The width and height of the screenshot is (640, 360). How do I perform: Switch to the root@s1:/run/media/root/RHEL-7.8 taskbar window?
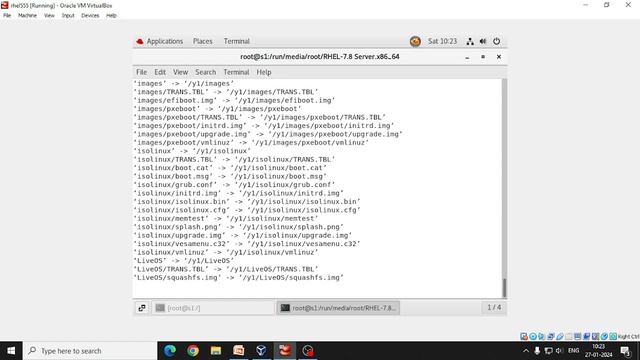[338, 308]
